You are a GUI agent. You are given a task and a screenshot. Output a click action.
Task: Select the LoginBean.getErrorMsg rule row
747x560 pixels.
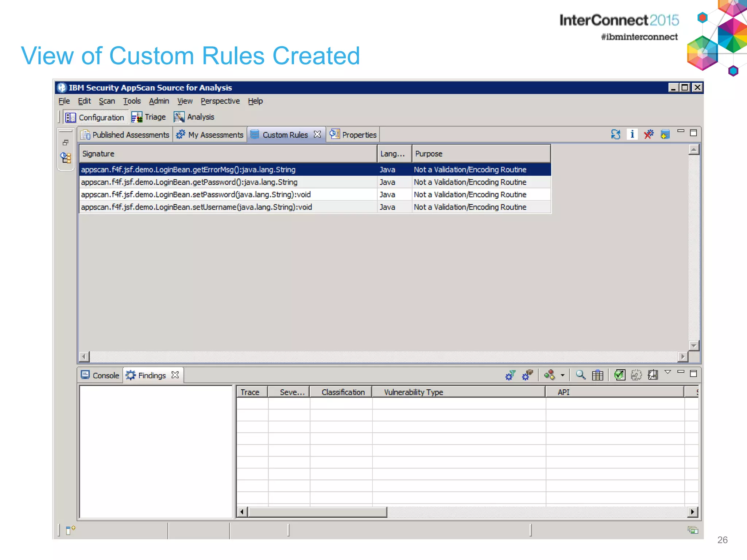(x=315, y=170)
